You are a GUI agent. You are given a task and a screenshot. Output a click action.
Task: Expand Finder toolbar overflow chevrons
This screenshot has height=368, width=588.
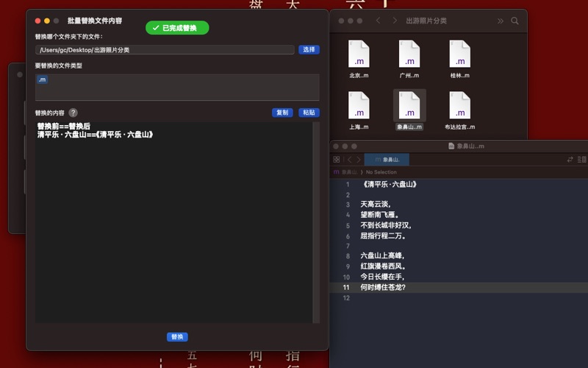coord(501,21)
